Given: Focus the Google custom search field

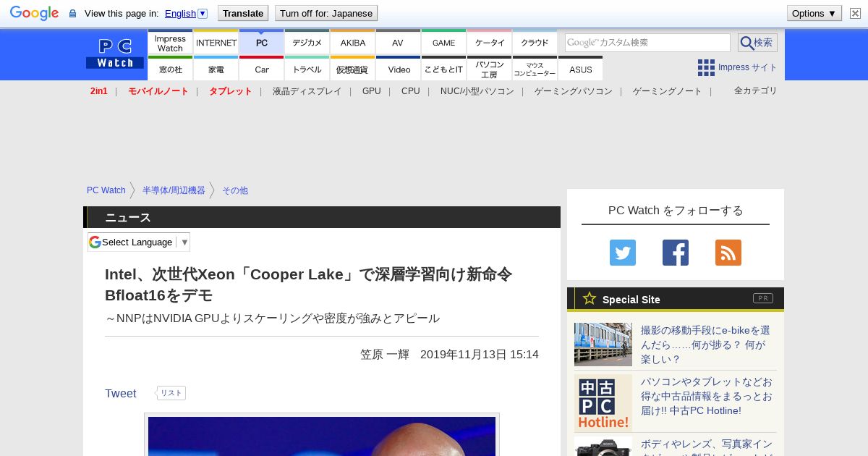Looking at the screenshot, I should pos(647,43).
